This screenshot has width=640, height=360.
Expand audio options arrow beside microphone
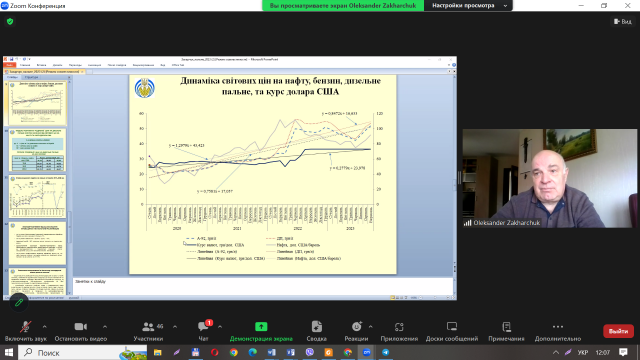point(44,327)
